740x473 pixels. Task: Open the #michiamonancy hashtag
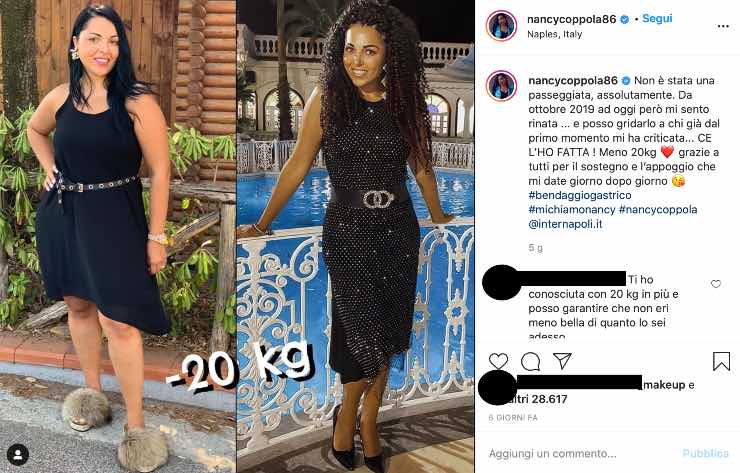pos(572,209)
